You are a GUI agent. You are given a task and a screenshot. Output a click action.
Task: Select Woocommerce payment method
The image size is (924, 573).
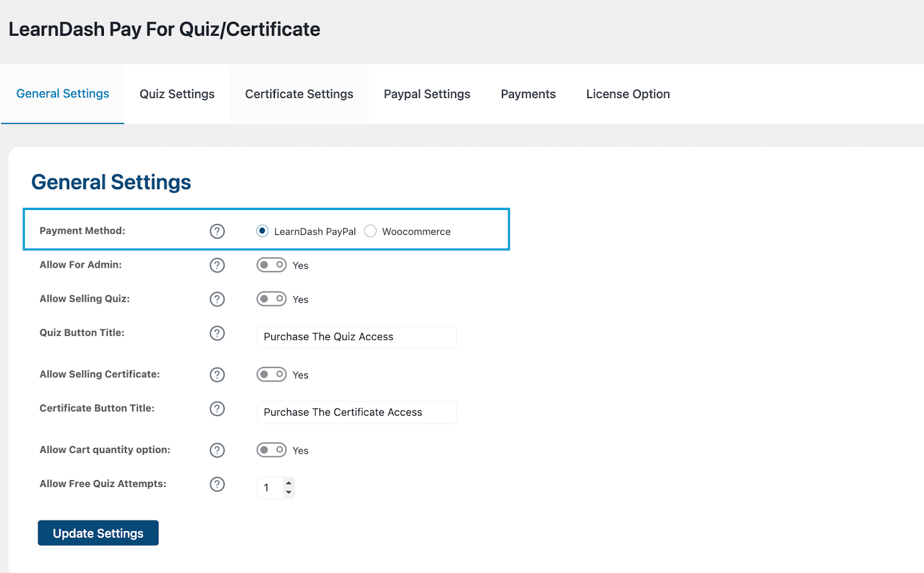pos(370,231)
